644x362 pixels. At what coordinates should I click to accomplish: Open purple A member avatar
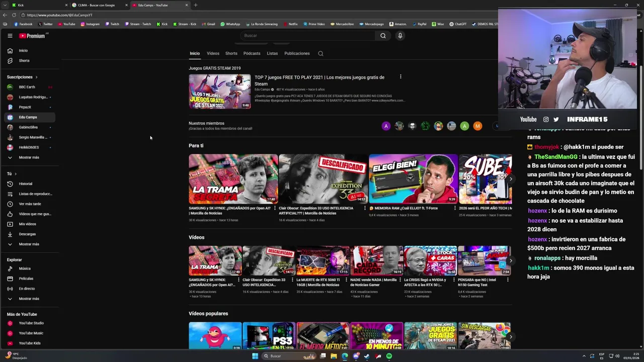pos(386,126)
